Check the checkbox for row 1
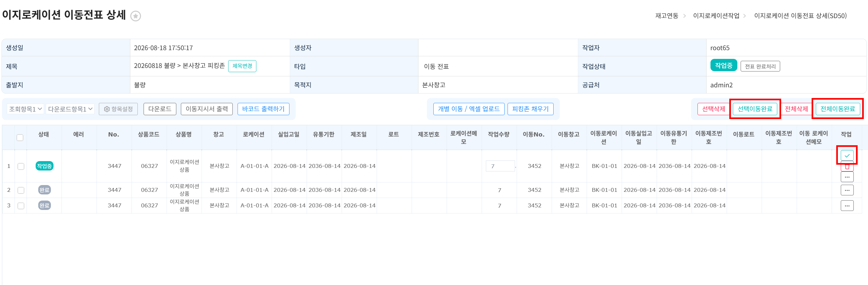Screen dimensions: 868x285 point(21,166)
